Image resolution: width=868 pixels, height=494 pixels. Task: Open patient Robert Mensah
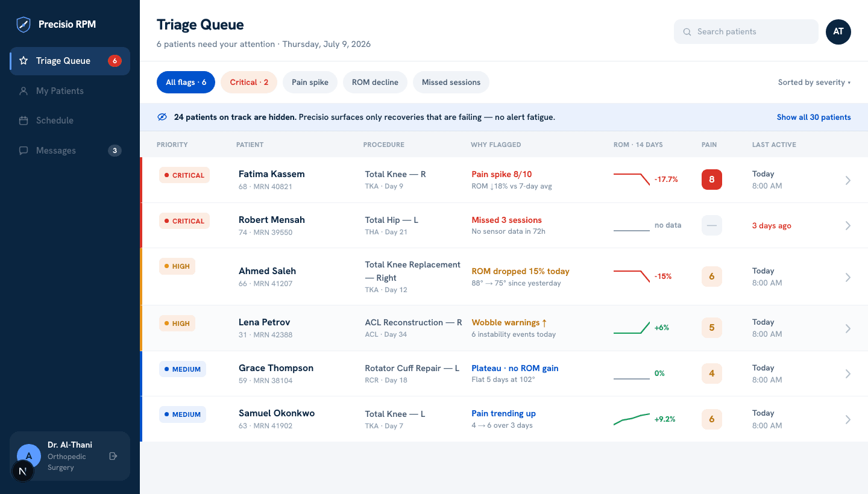click(272, 220)
